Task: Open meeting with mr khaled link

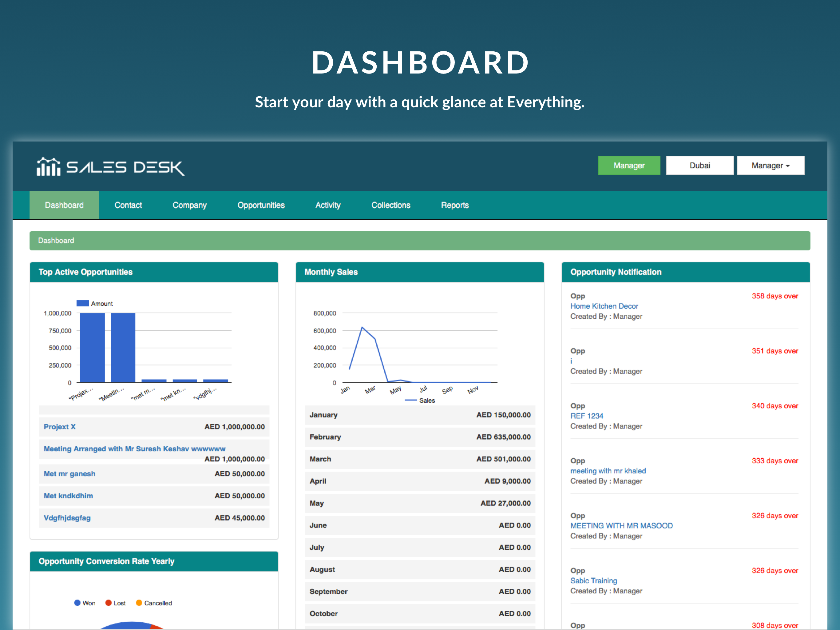Action: point(608,471)
